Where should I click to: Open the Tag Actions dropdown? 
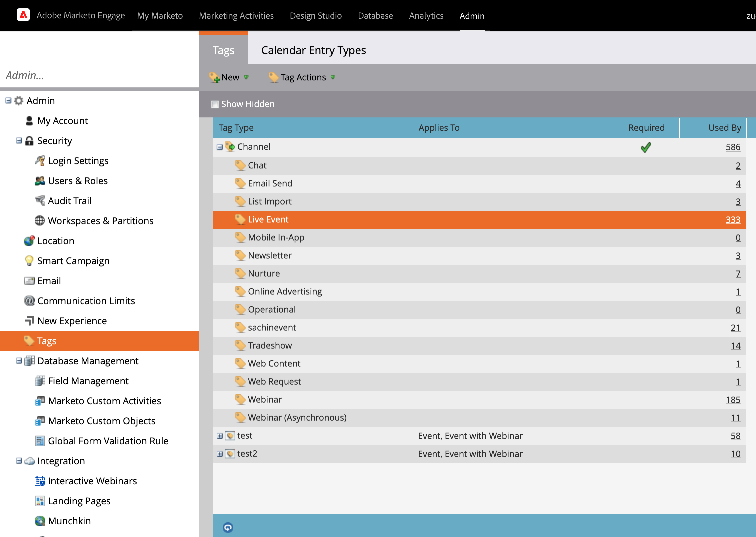tap(303, 77)
